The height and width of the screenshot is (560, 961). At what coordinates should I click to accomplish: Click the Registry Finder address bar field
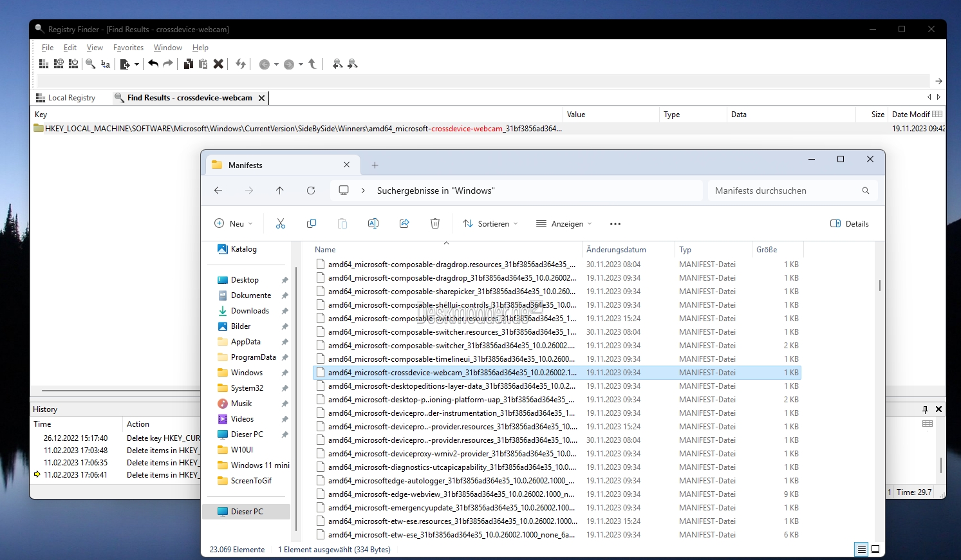point(483,81)
